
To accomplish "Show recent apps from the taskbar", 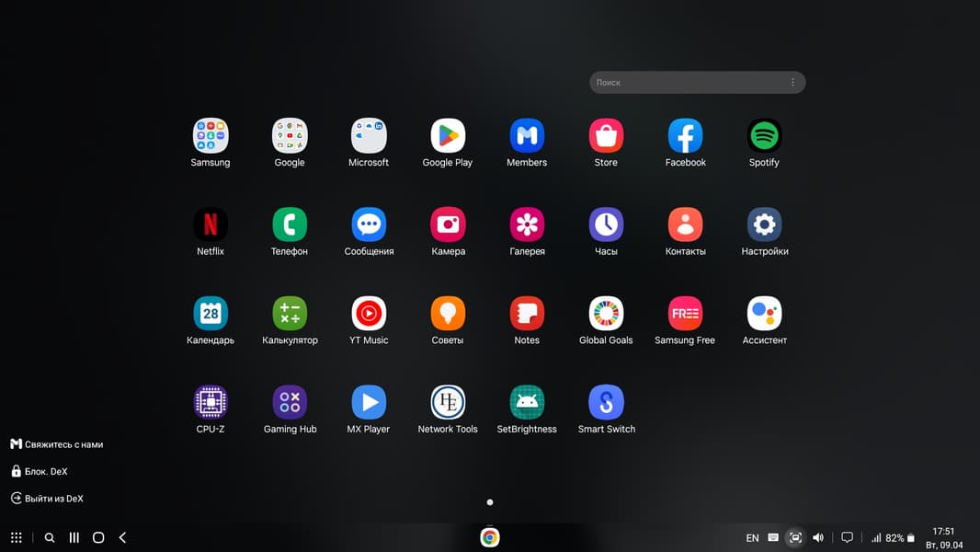I will (74, 537).
